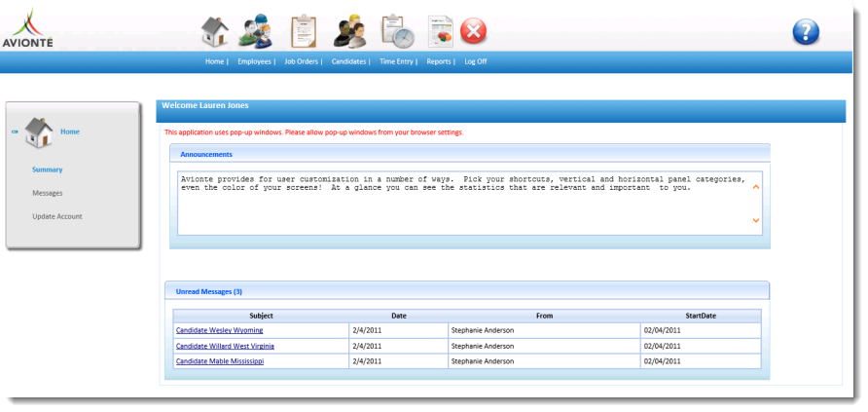Click the Job Orders clipboard icon
The width and height of the screenshot is (868, 412).
pos(304,31)
